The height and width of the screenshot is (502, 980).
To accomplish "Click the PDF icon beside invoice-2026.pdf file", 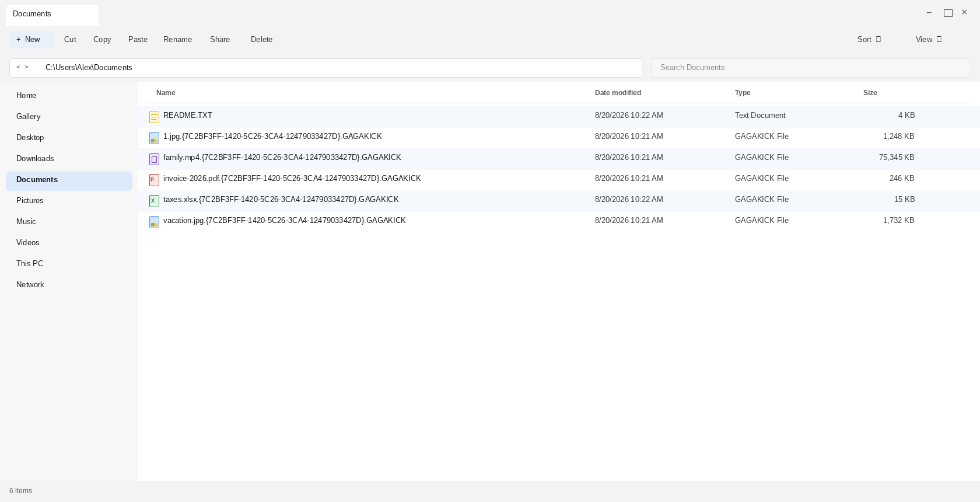I will pos(154,180).
